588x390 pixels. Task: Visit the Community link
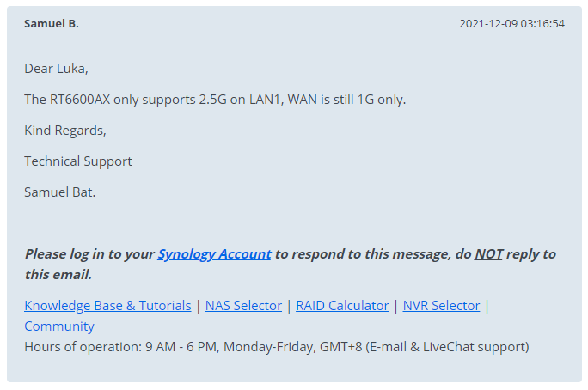[x=59, y=326]
